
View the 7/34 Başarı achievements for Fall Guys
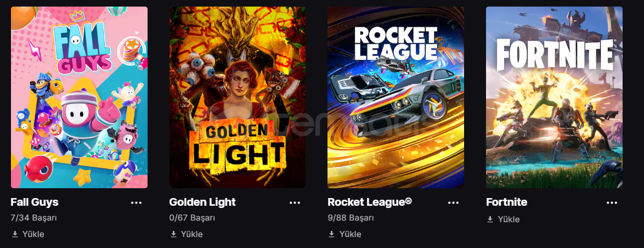(x=33, y=218)
